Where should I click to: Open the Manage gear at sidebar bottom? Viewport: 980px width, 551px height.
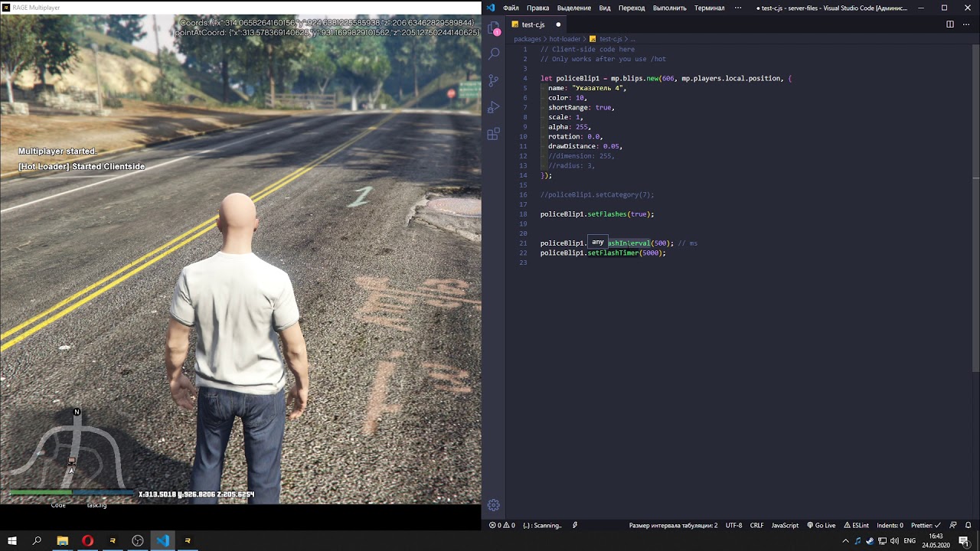tap(494, 505)
